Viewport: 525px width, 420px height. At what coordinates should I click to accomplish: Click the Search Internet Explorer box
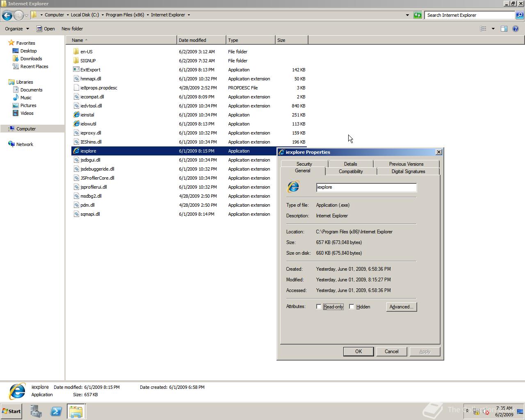coord(470,15)
